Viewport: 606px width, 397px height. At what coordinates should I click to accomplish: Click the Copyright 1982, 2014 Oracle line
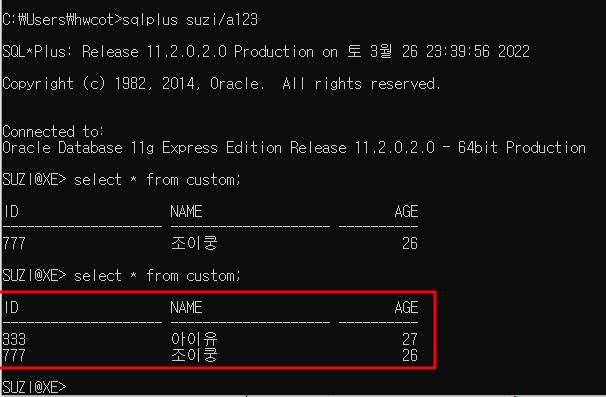coord(221,84)
